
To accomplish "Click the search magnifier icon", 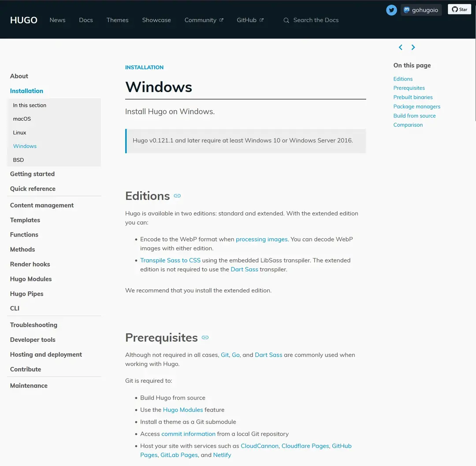I will coord(286,20).
